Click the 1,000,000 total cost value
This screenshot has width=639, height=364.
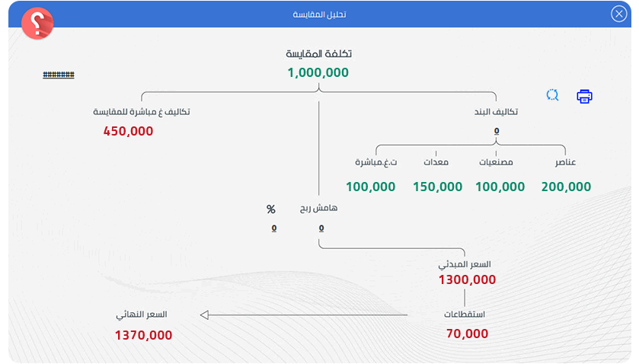[x=318, y=73]
